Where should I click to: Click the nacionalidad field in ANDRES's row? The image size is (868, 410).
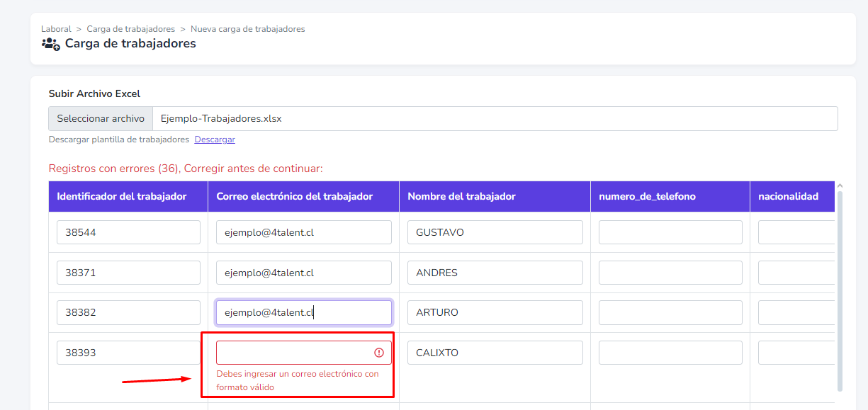(x=796, y=273)
